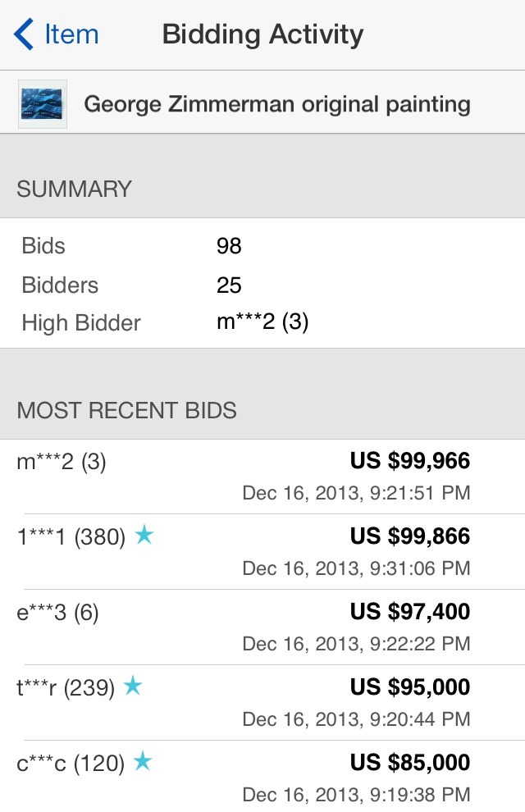Tap the US $85,000 bid amount
This screenshot has width=525, height=812.
click(410, 763)
